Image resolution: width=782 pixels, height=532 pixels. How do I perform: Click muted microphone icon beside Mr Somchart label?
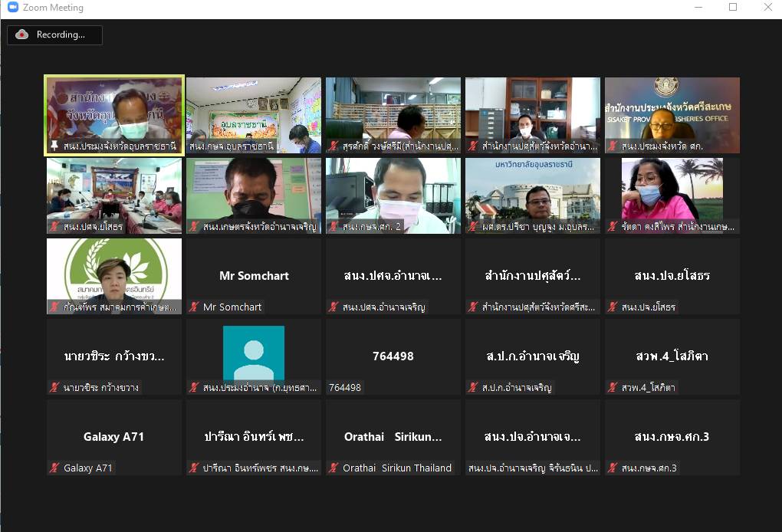pyautogui.click(x=194, y=307)
